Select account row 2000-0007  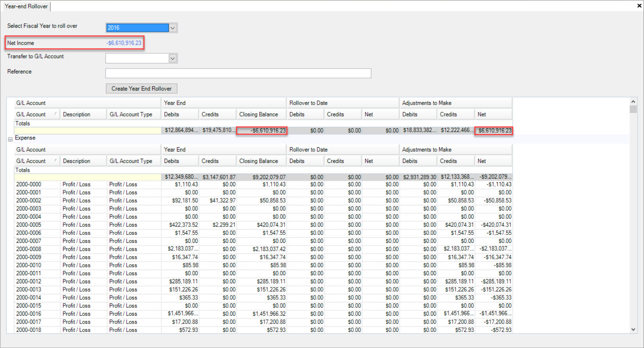263,241
